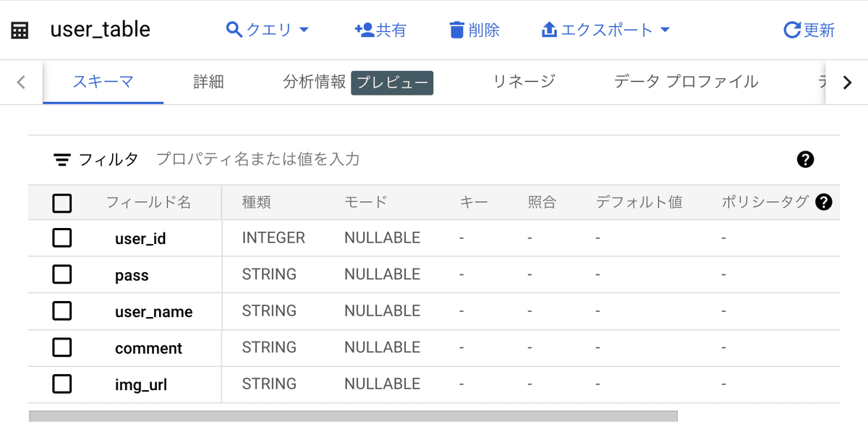868x435 pixels.
Task: Open the エクスポート export dropdown
Action: click(x=605, y=30)
